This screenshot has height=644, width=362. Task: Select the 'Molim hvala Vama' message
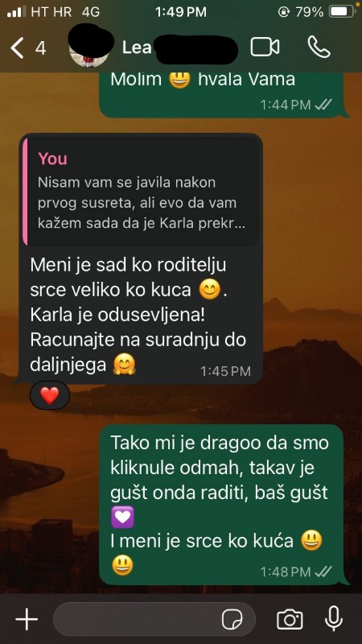pos(224,94)
